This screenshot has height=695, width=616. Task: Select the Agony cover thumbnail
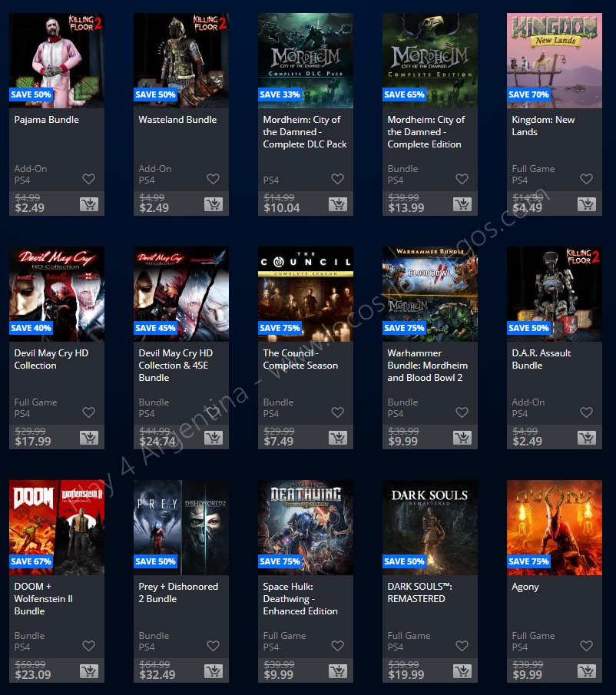click(555, 528)
